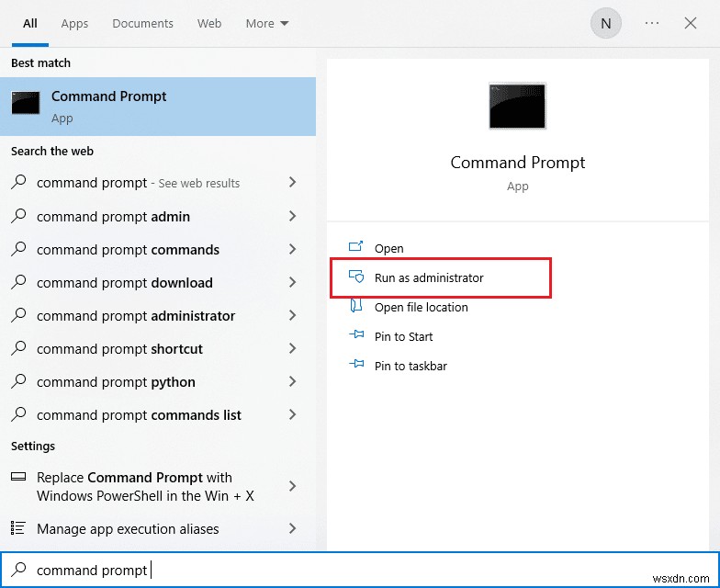The height and width of the screenshot is (588, 720).
Task: Expand arrow for command prompt python suggestion
Action: coord(293,382)
